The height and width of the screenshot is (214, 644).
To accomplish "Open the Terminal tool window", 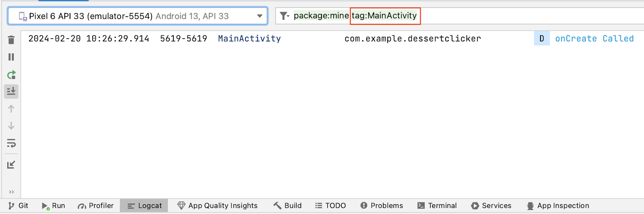I will [x=437, y=206].
